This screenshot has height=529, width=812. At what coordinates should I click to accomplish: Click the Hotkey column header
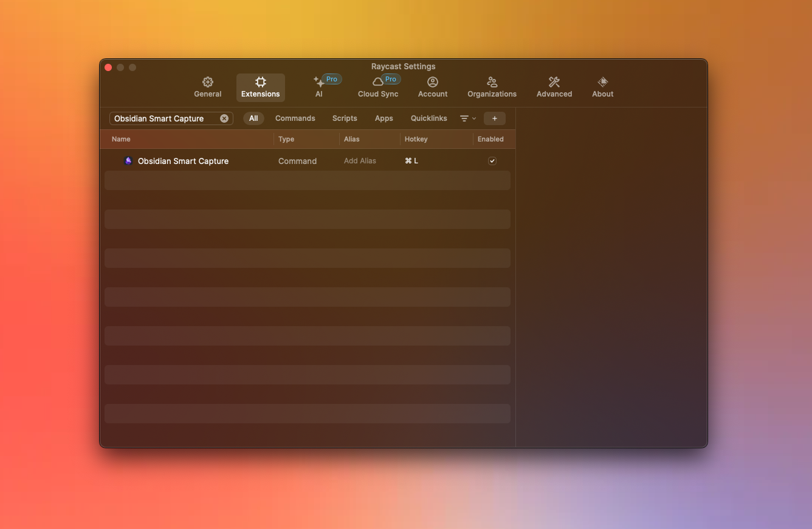point(416,139)
